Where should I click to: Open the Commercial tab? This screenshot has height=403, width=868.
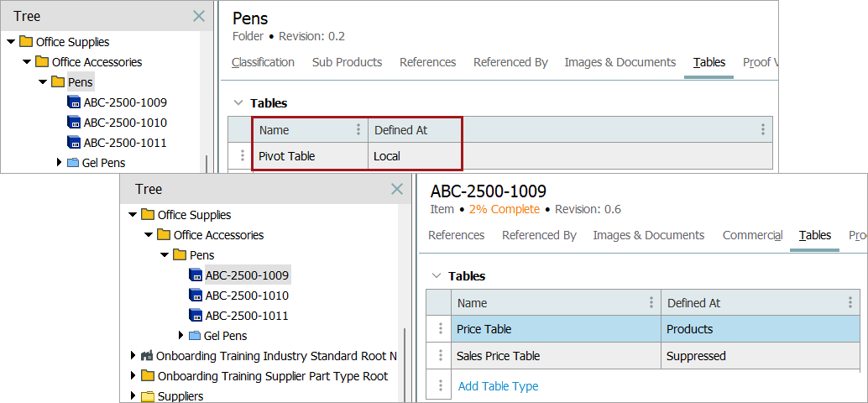coord(752,235)
